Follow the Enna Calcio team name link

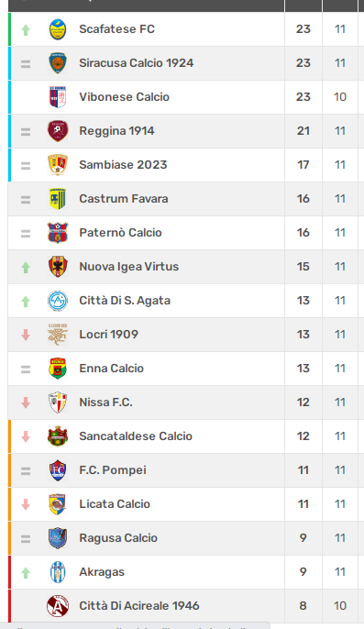tap(111, 369)
